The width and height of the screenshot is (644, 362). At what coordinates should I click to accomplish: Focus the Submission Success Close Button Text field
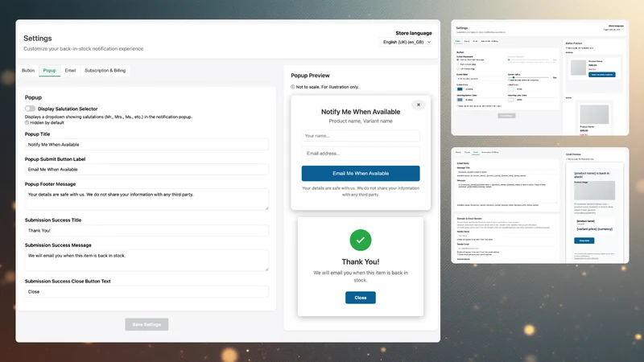pos(147,292)
